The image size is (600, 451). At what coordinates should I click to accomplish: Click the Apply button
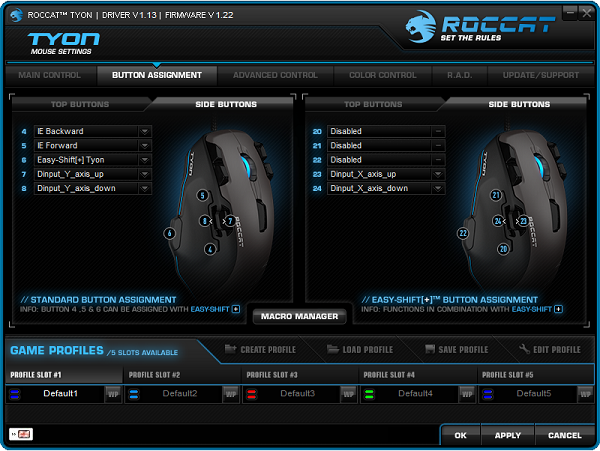508,435
